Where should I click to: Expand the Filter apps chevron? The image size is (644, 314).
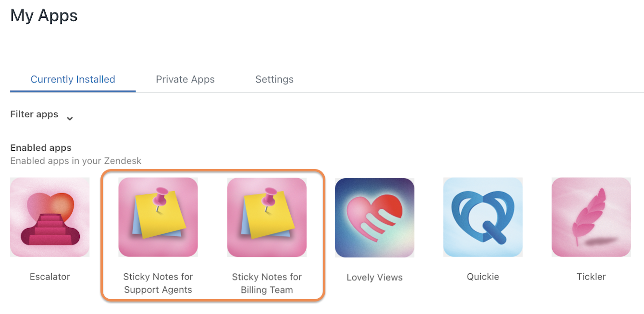[x=70, y=118]
